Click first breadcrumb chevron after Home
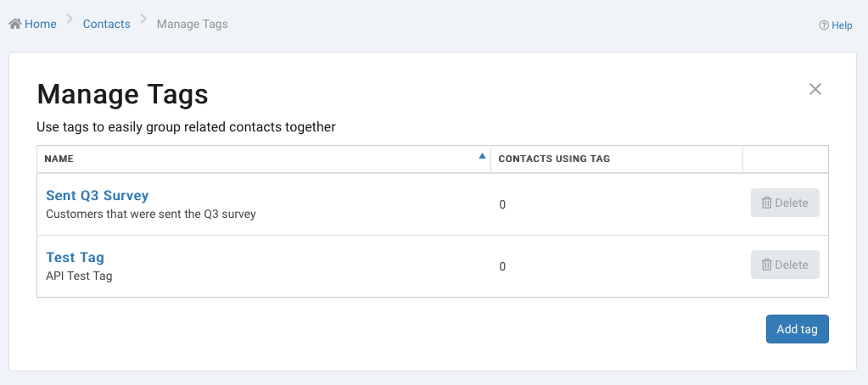This screenshot has width=868, height=385. 70,20
